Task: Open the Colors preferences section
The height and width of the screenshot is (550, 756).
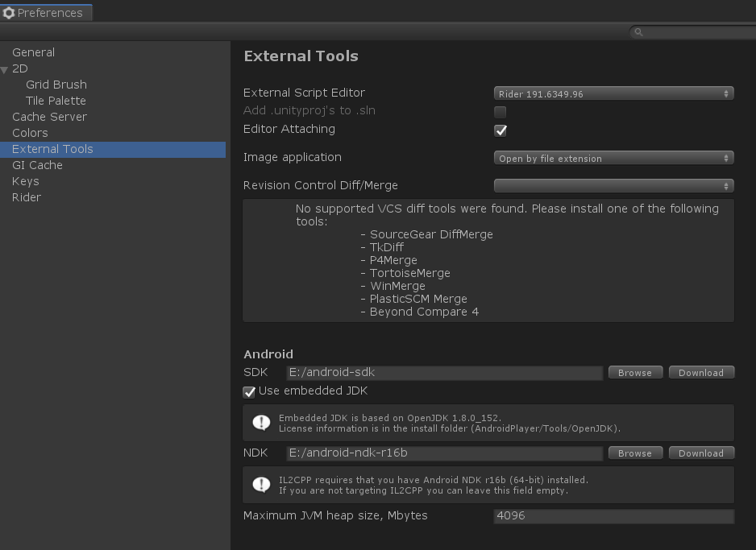Action: point(30,132)
